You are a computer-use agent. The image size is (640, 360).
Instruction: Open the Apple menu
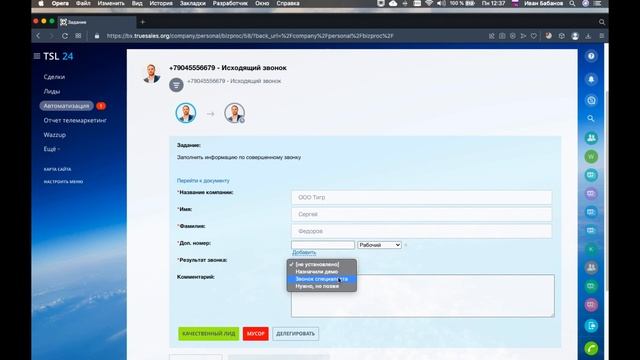(x=41, y=3)
